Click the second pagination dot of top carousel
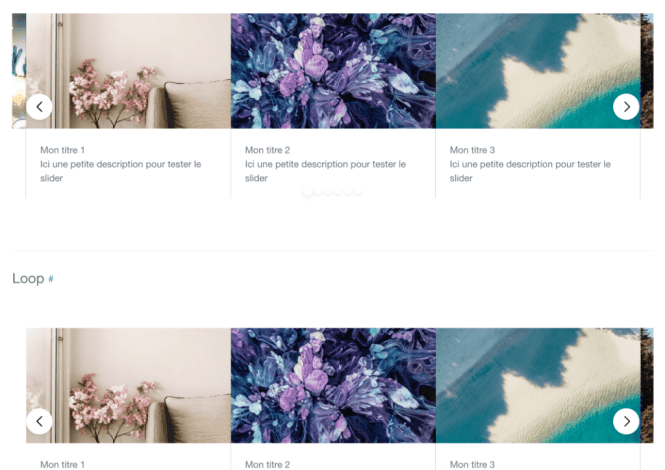 click(318, 191)
